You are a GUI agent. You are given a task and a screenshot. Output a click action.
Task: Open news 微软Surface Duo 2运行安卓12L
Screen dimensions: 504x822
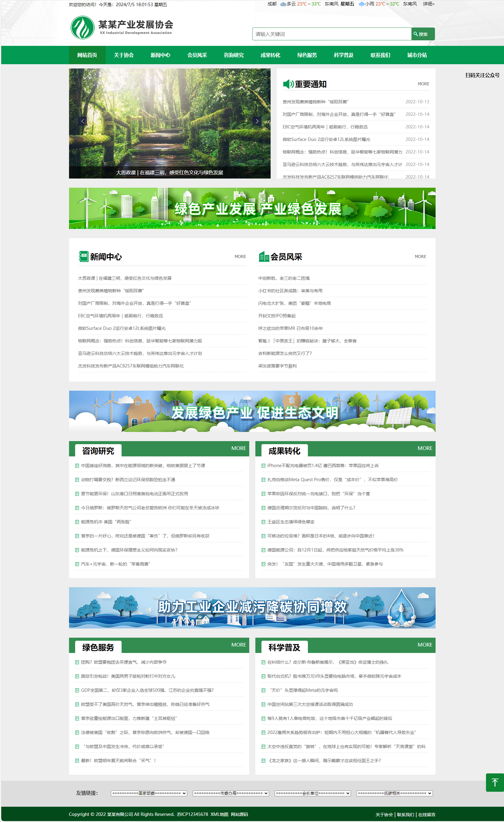122,328
